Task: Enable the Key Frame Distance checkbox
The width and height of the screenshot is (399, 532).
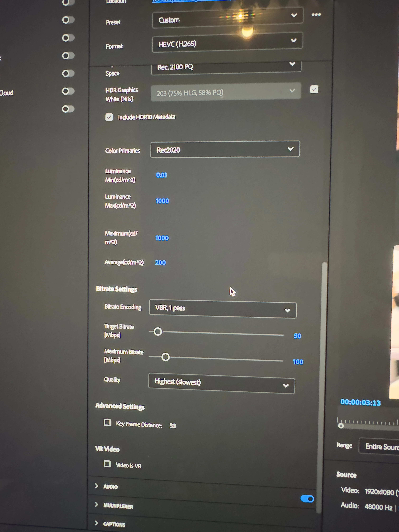Action: click(x=107, y=422)
